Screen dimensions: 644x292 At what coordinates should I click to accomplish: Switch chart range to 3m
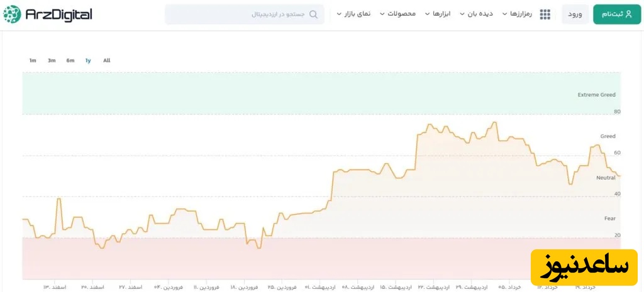(52, 60)
